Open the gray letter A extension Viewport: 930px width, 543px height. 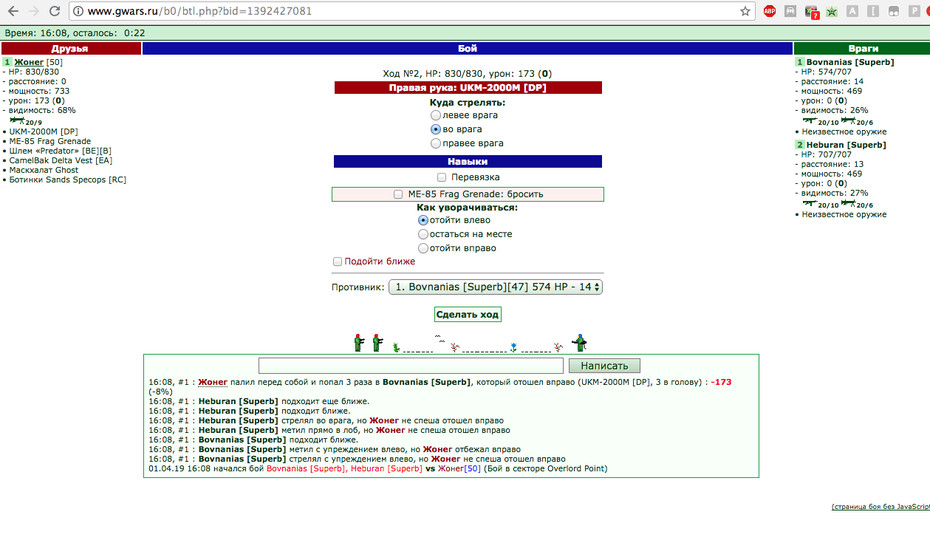coord(852,11)
